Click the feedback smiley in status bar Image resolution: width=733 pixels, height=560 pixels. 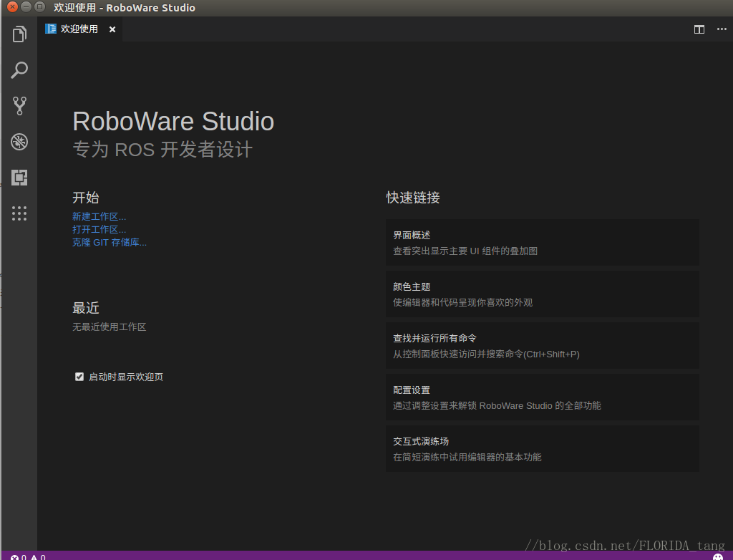click(x=717, y=556)
